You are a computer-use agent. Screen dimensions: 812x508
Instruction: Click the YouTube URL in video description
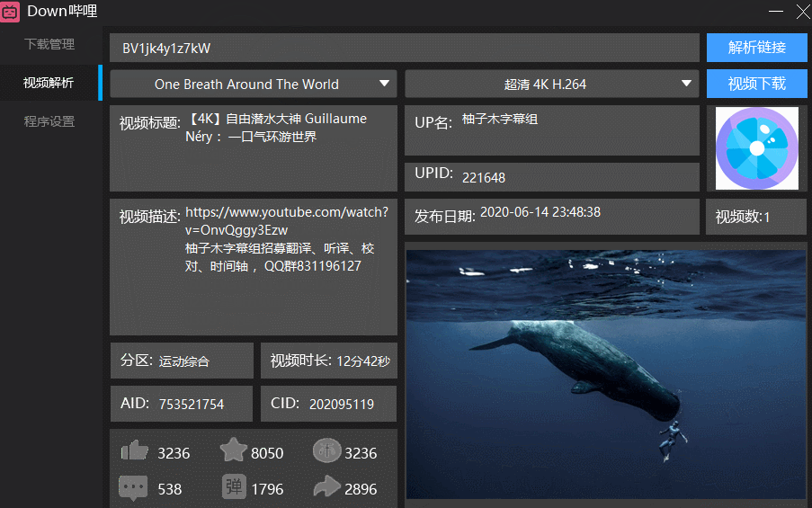click(286, 220)
